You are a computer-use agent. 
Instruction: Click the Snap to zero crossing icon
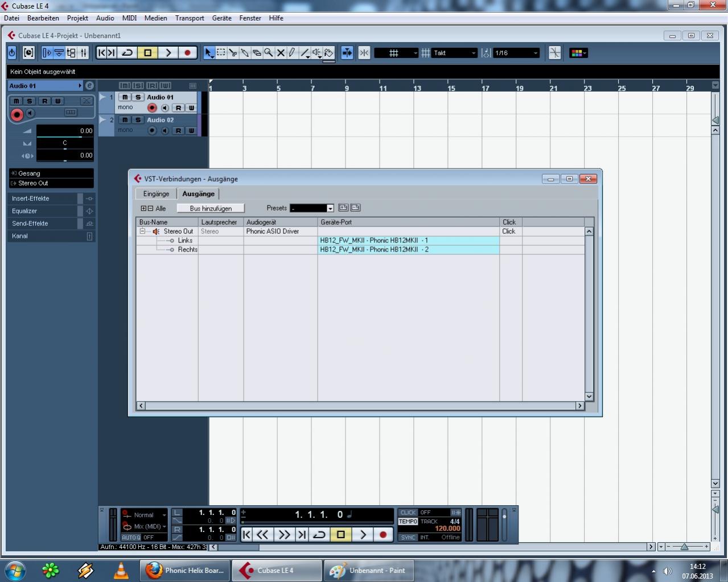[x=554, y=53]
